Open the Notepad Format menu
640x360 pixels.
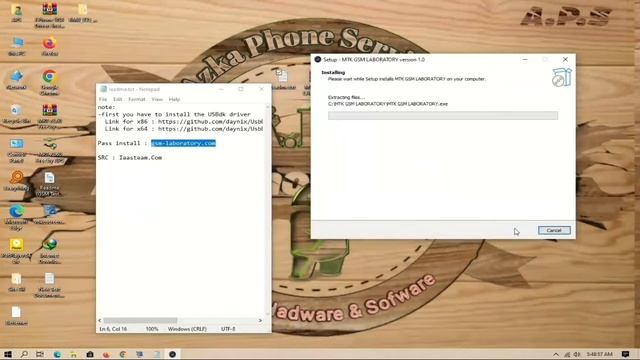click(x=137, y=99)
